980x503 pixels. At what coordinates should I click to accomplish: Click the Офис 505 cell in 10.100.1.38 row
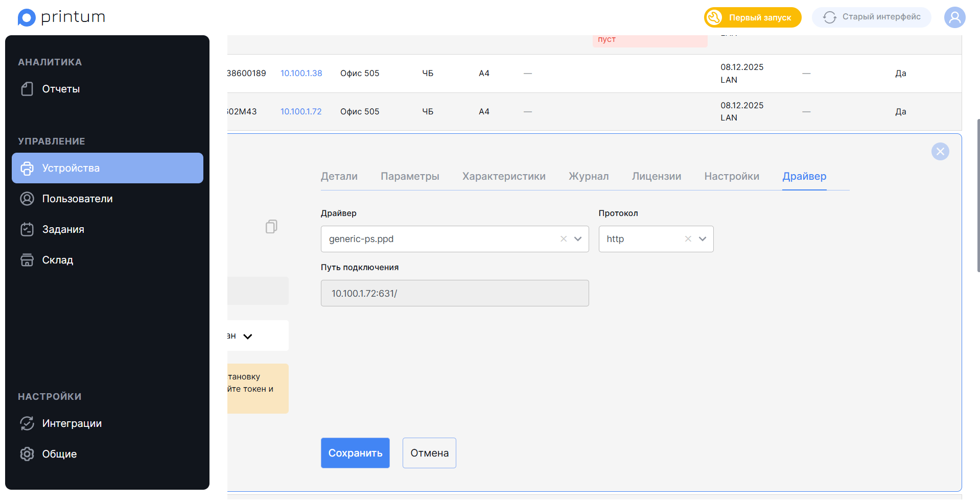360,73
